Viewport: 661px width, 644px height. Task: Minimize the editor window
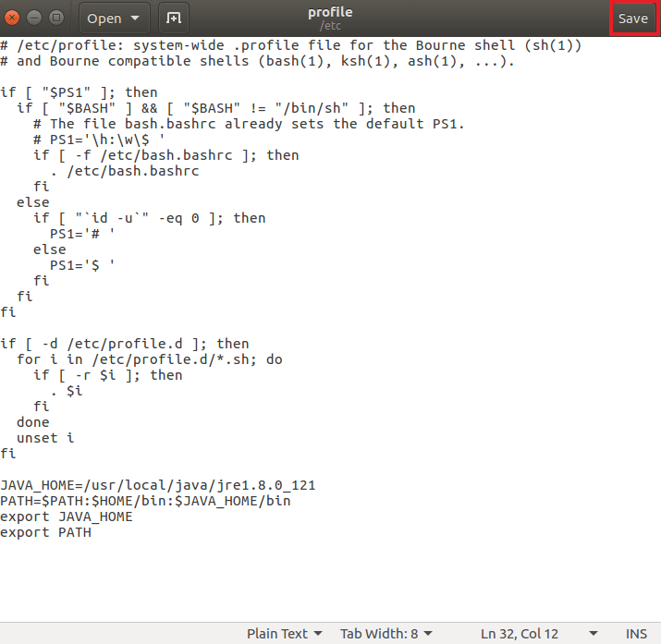34,18
